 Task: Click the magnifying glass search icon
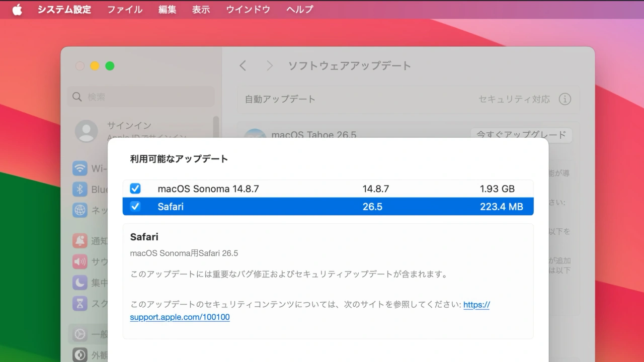77,97
